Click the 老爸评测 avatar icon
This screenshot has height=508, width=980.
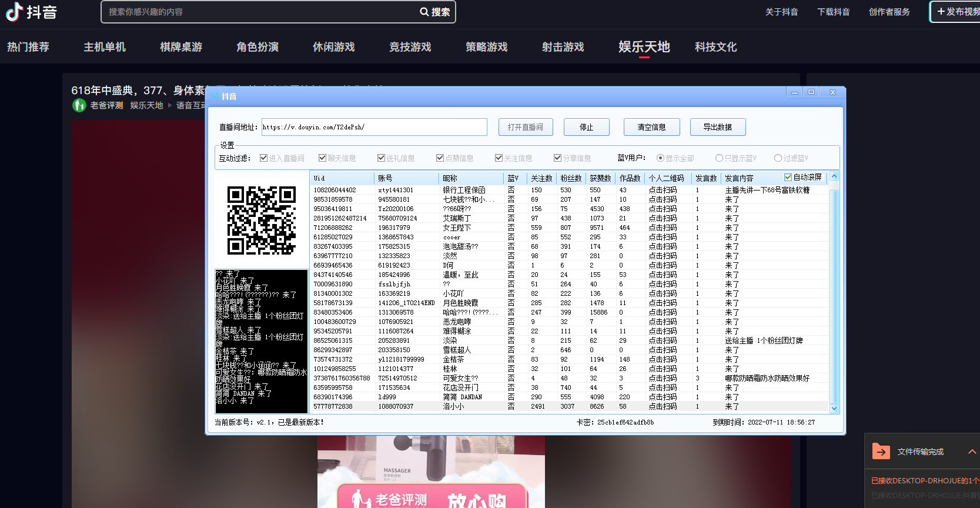tap(79, 105)
